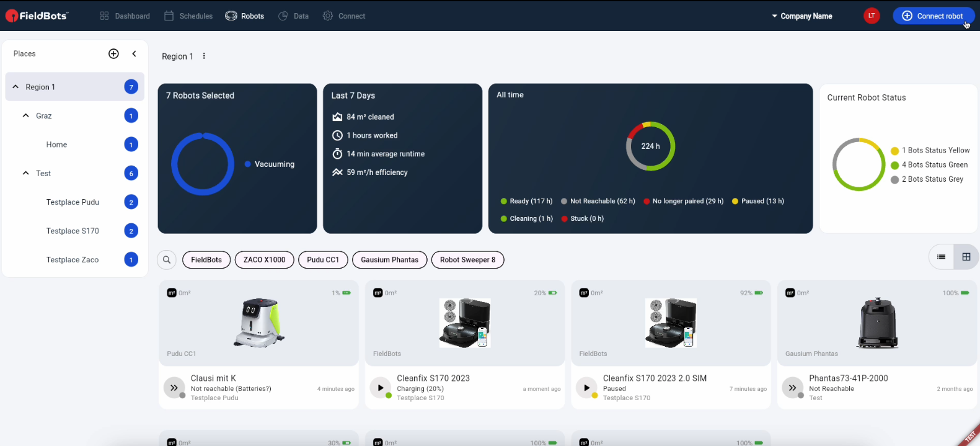
Task: Collapse the Region 1 tree node
Action: [15, 87]
